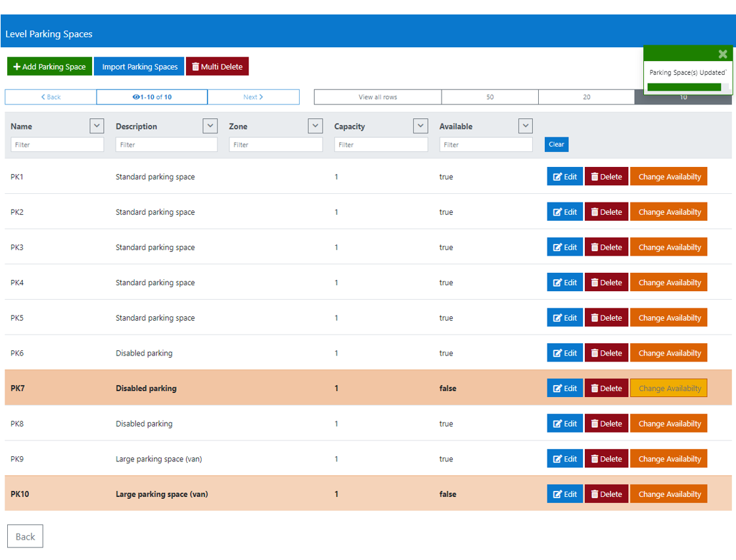Edit the PK7 disabled parking row

point(564,388)
